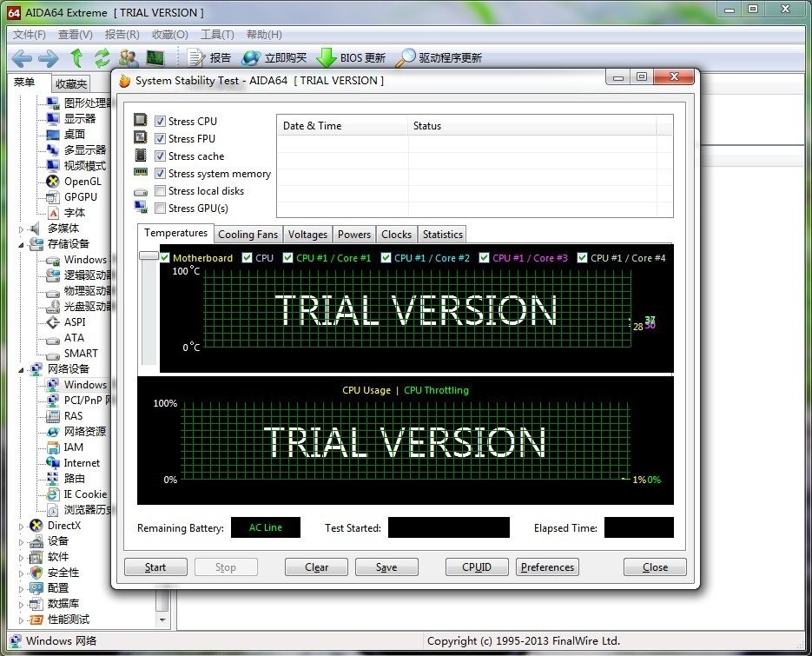Open the BIOS 更新 download icon
The image size is (812, 656).
(326, 58)
